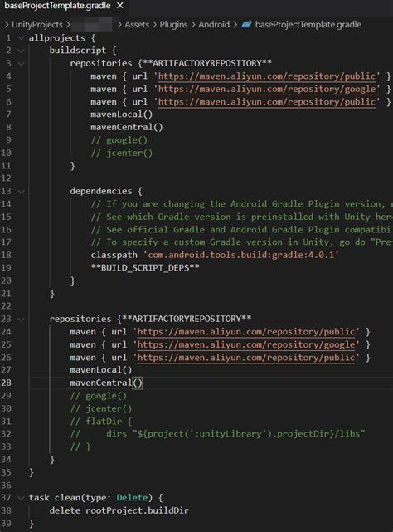Collapse the buildscript block on line 2
The image size is (393, 532).
(x=21, y=51)
